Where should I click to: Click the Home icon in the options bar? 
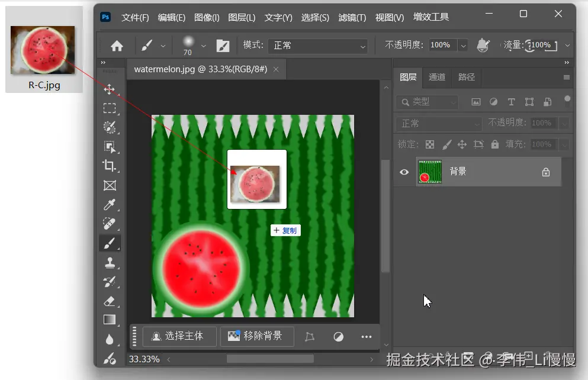tap(117, 45)
